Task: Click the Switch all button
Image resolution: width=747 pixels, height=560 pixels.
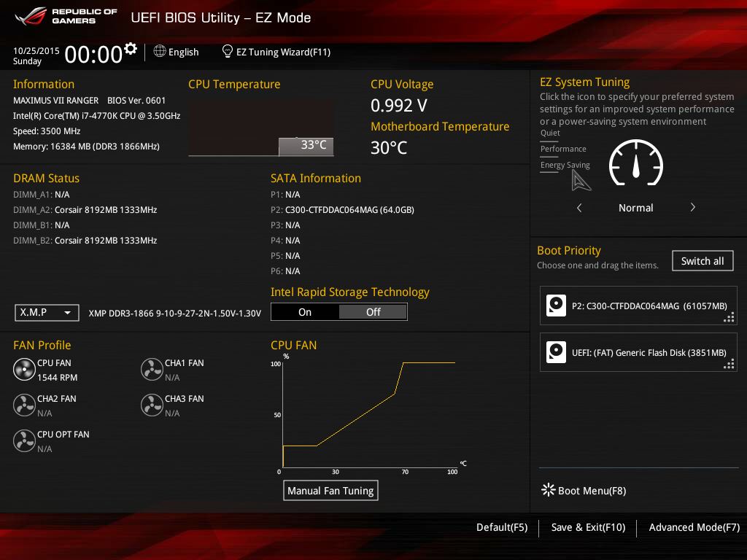Action: [x=703, y=261]
